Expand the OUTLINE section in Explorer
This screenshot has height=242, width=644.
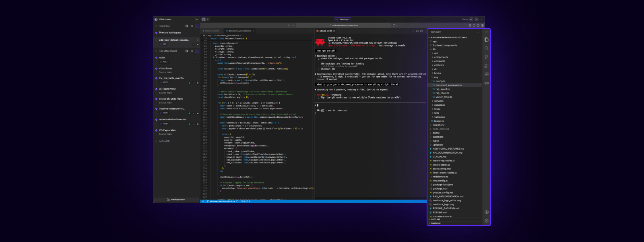pyautogui.click(x=436, y=219)
